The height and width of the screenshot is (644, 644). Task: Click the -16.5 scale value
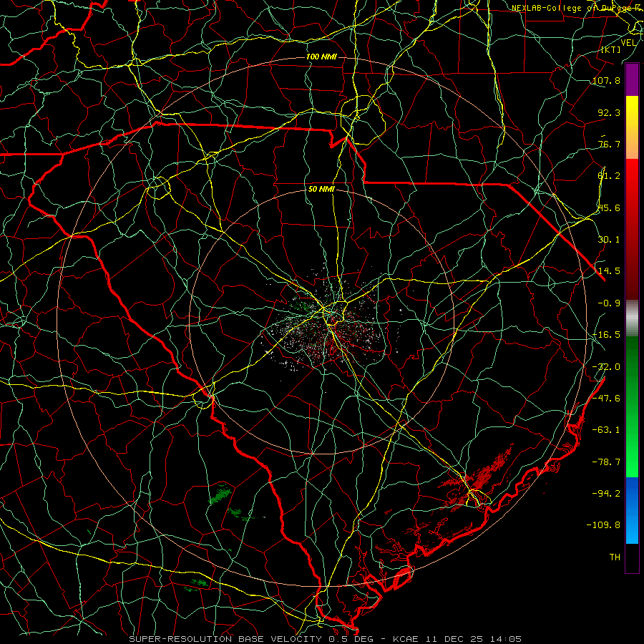tap(606, 335)
